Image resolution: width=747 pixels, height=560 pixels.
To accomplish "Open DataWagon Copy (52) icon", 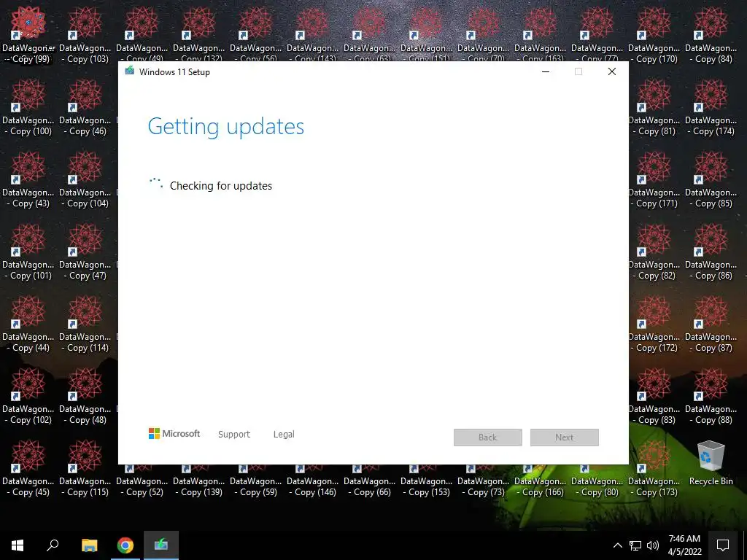I will tap(142, 481).
